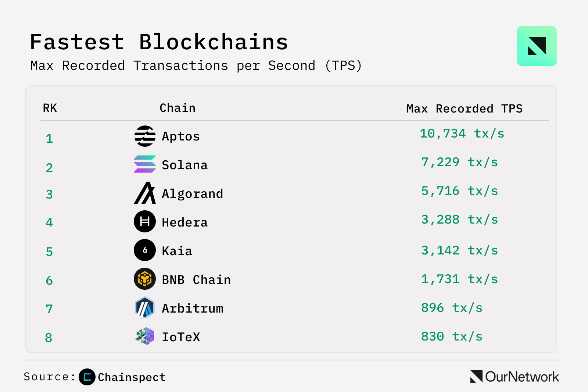Click the Solana logo icon
588x392 pixels.
(x=145, y=164)
